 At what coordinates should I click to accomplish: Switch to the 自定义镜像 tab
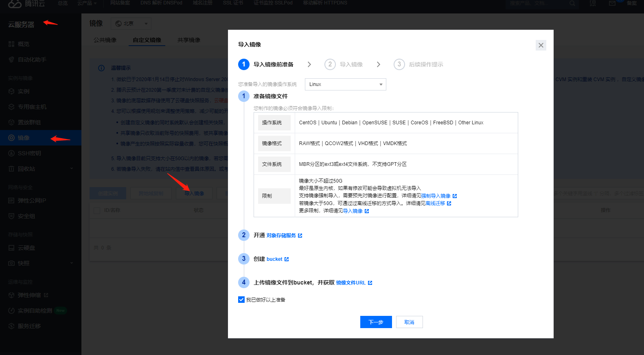click(x=147, y=40)
